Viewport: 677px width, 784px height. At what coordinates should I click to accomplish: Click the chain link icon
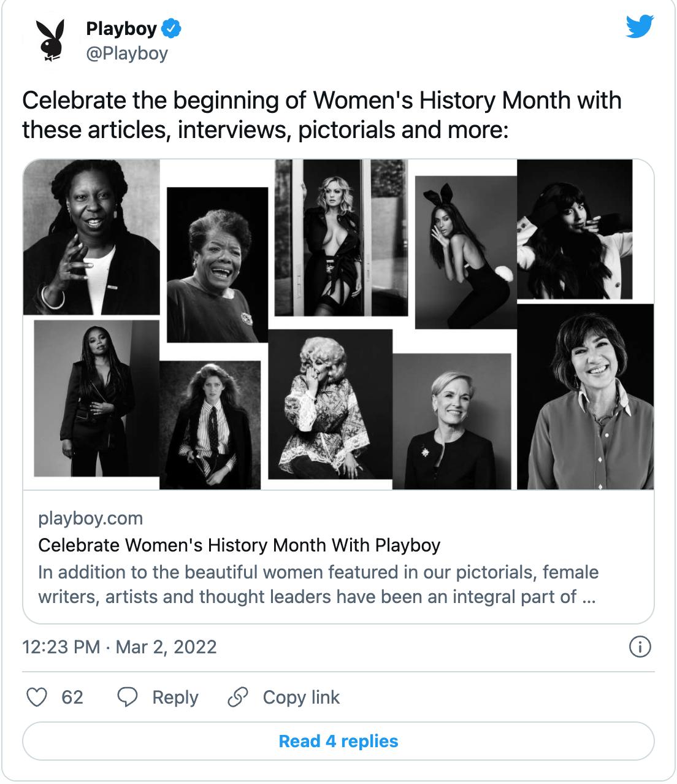[237, 697]
